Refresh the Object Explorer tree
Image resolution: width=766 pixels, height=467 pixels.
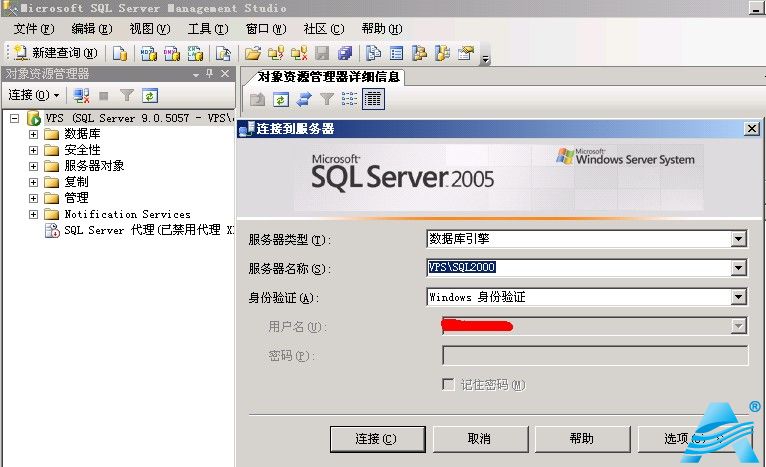[x=150, y=96]
